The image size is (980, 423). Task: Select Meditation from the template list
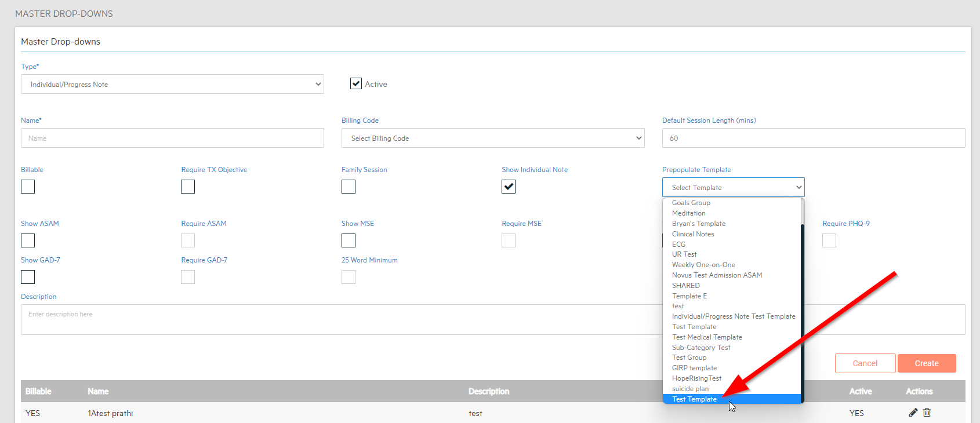pyautogui.click(x=688, y=213)
